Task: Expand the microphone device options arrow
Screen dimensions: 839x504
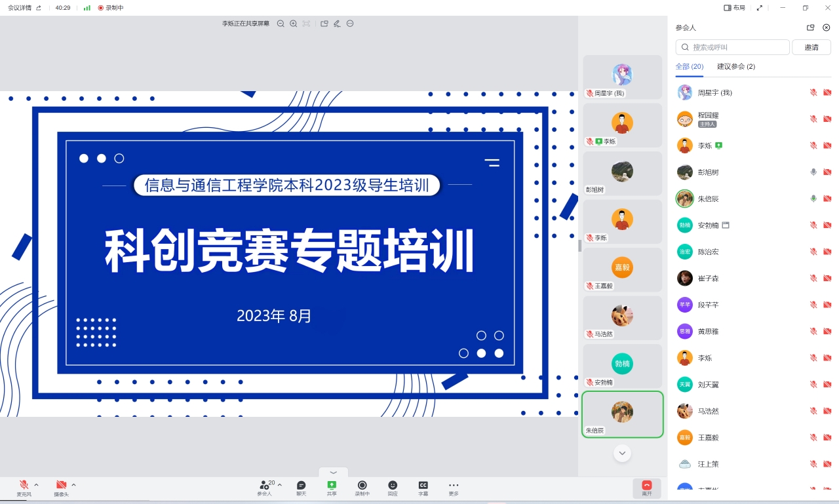Action: pyautogui.click(x=36, y=486)
